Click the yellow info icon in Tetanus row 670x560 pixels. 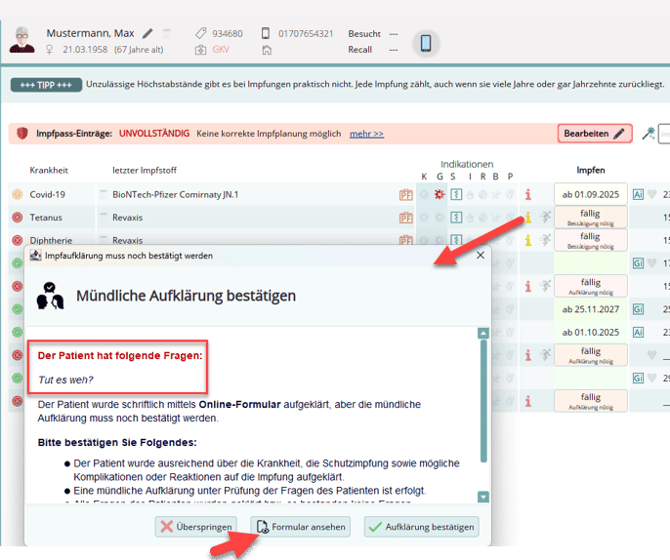pyautogui.click(x=527, y=217)
